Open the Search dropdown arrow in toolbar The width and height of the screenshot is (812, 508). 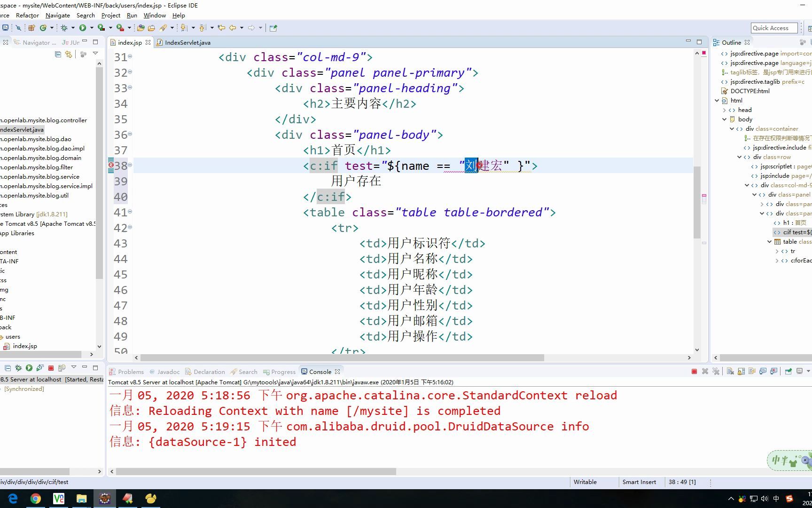point(172,28)
